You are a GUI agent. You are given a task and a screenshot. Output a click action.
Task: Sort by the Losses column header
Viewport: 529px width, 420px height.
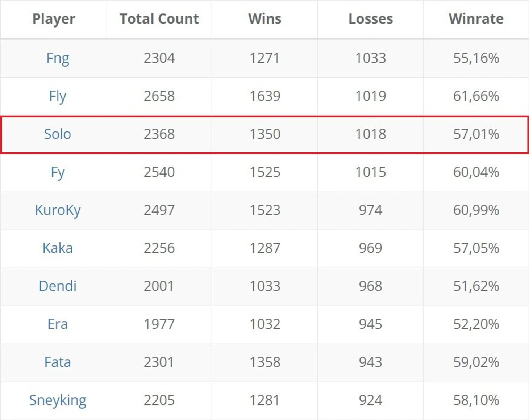click(370, 19)
